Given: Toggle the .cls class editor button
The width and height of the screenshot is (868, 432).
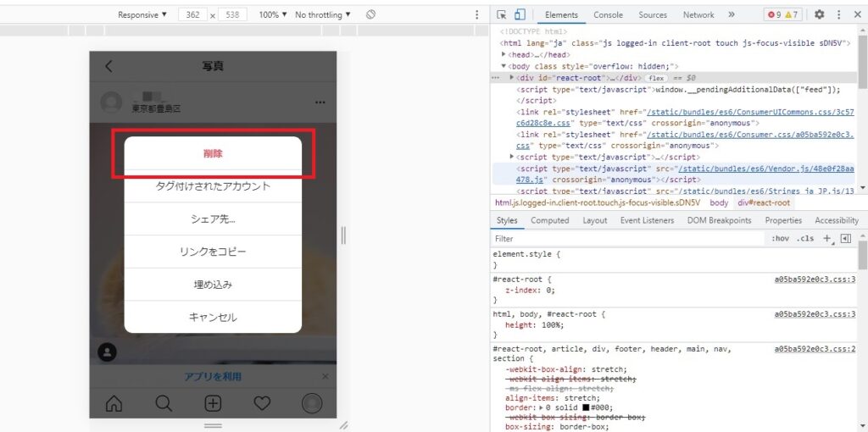Looking at the screenshot, I should point(805,239).
